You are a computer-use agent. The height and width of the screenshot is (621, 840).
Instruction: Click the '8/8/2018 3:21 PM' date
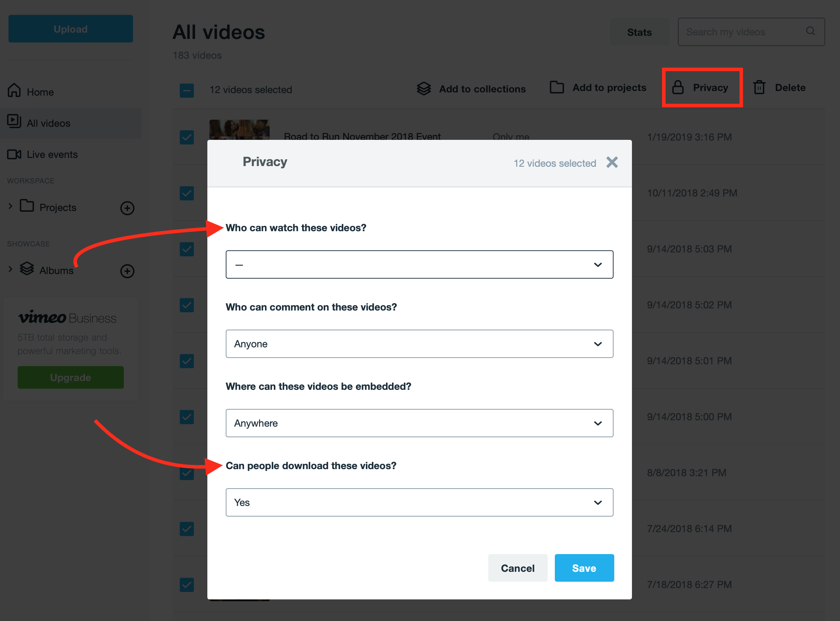(686, 473)
